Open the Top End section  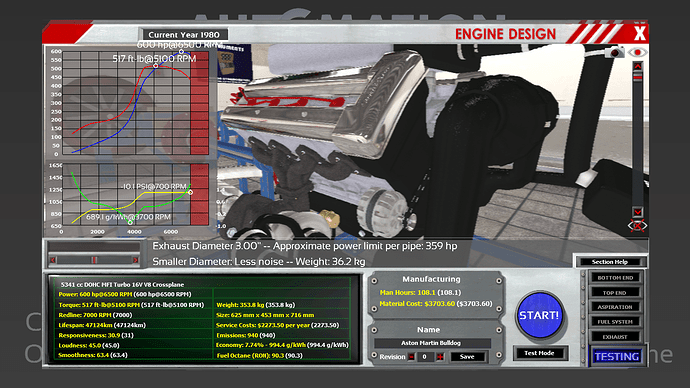(615, 293)
